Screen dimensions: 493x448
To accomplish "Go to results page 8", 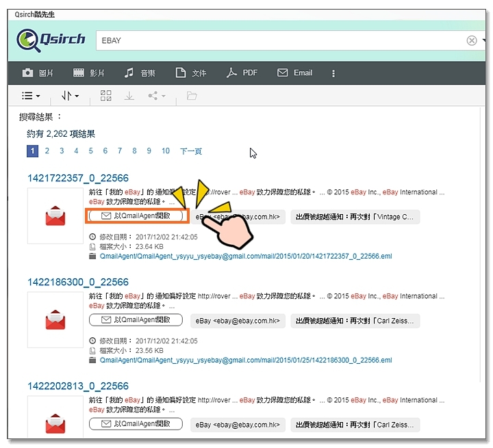I will pyautogui.click(x=134, y=150).
